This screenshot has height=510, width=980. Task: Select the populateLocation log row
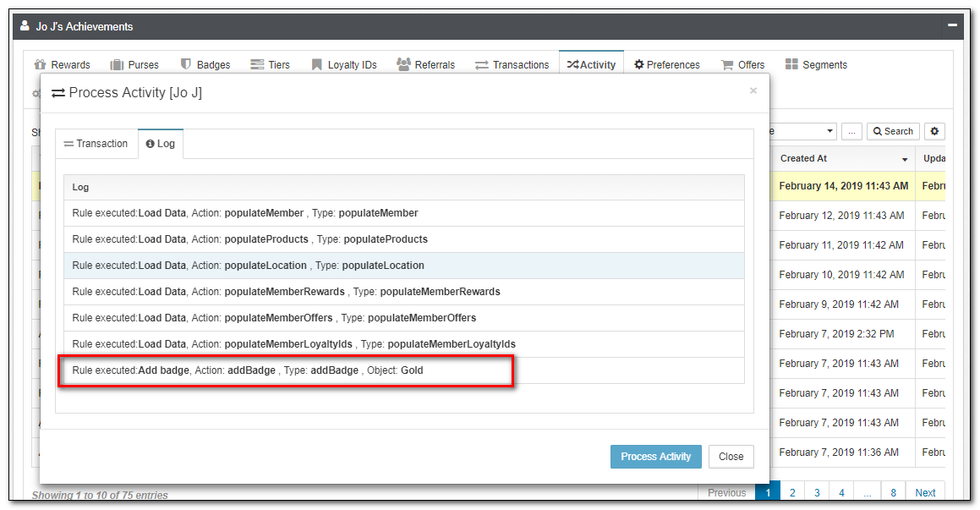point(403,266)
